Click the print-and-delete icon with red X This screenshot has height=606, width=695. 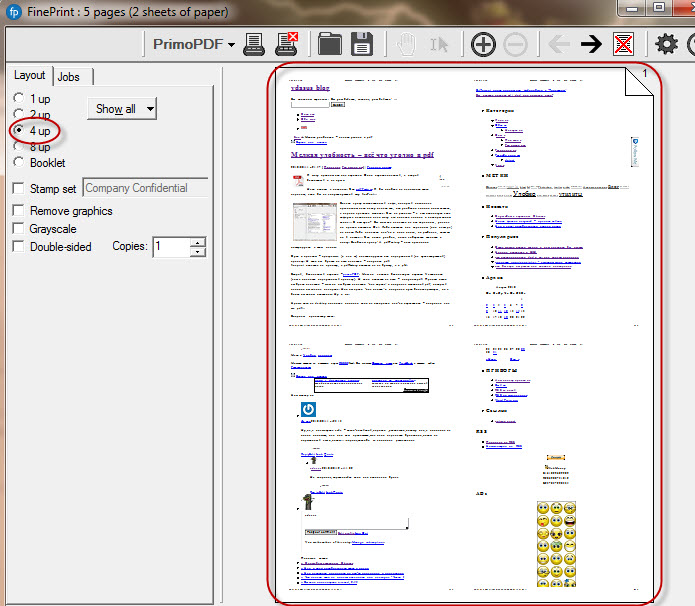(286, 44)
